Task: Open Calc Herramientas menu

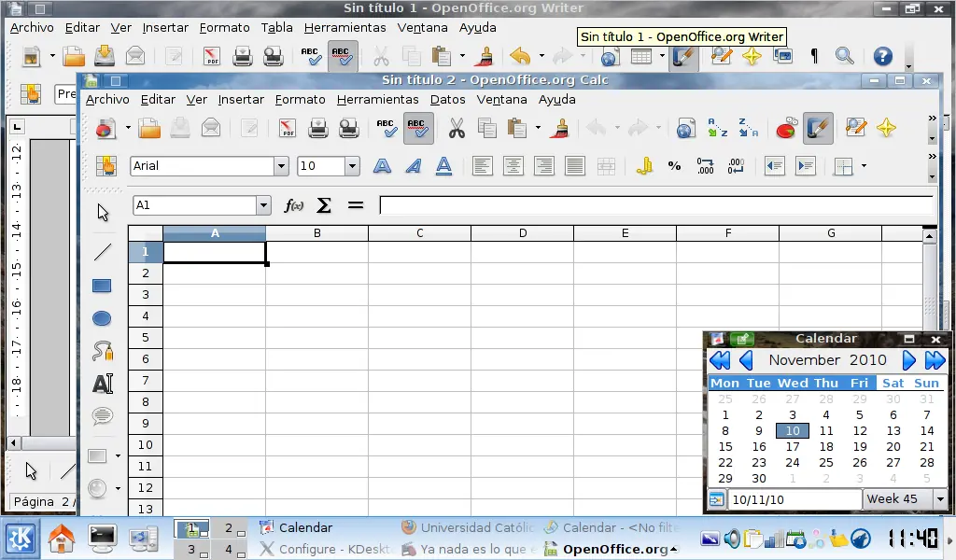Action: click(377, 99)
